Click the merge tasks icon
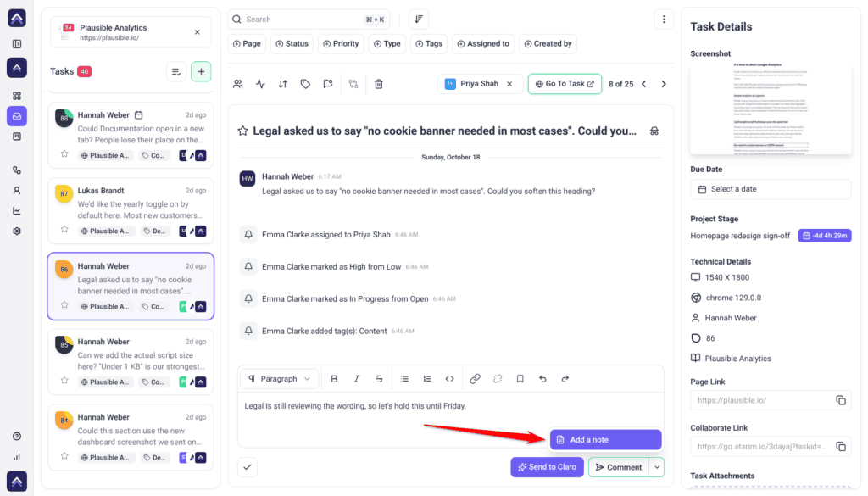 (x=353, y=84)
